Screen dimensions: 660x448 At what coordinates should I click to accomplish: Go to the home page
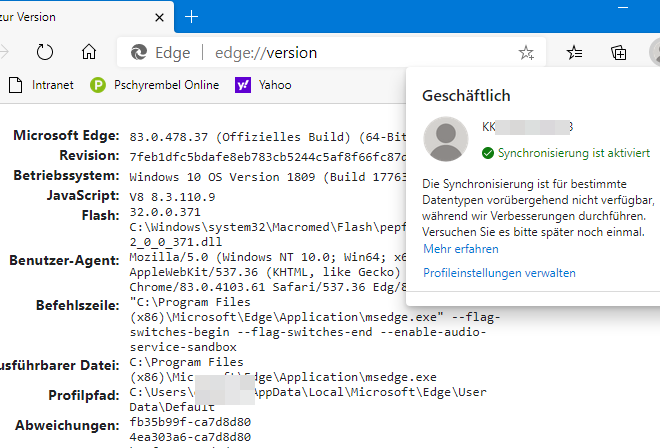pyautogui.click(x=89, y=52)
